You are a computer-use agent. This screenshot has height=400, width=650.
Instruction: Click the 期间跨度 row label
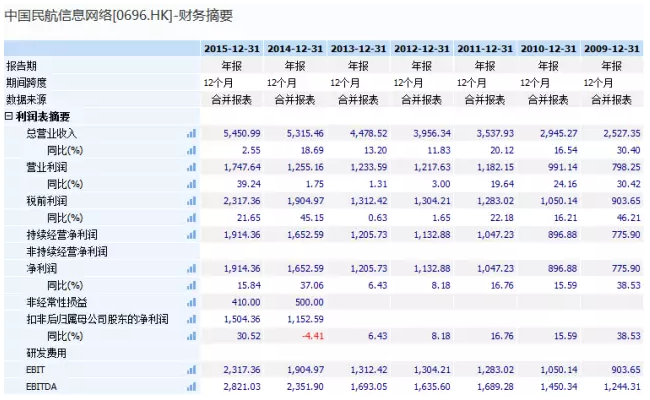(x=26, y=83)
